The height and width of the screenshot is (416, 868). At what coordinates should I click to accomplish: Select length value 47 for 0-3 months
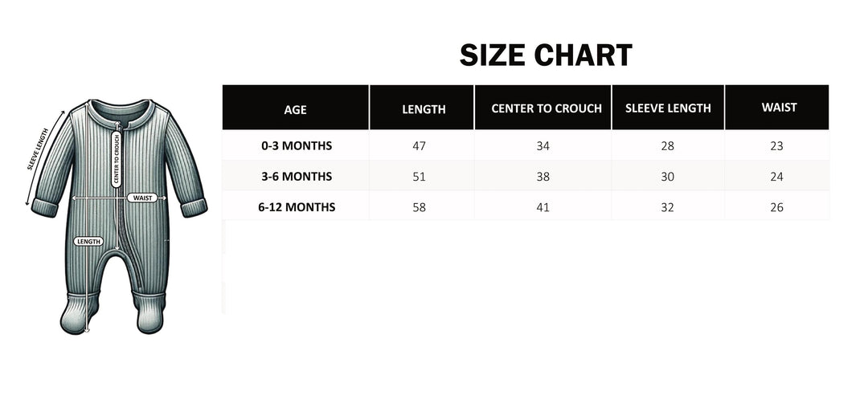point(420,146)
